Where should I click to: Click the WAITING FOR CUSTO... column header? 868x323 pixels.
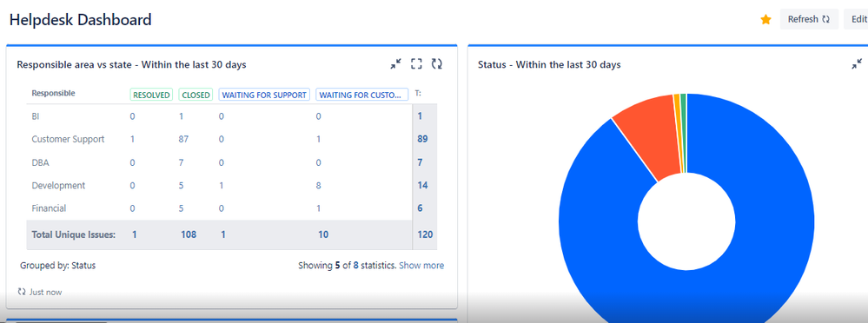point(362,95)
